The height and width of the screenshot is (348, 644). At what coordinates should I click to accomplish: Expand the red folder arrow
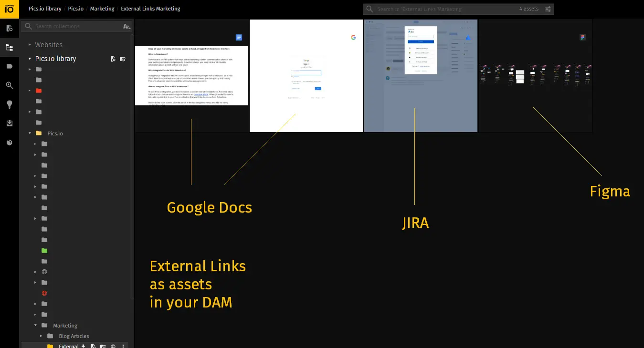(x=30, y=91)
